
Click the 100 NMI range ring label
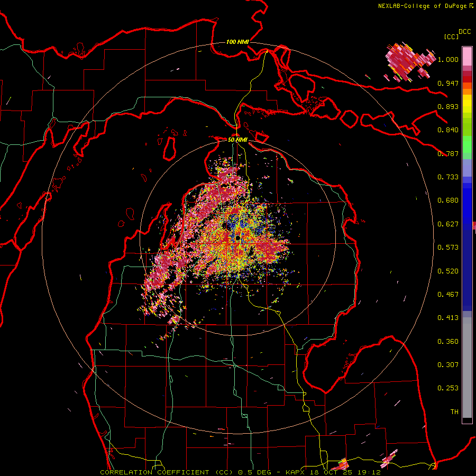point(237,42)
